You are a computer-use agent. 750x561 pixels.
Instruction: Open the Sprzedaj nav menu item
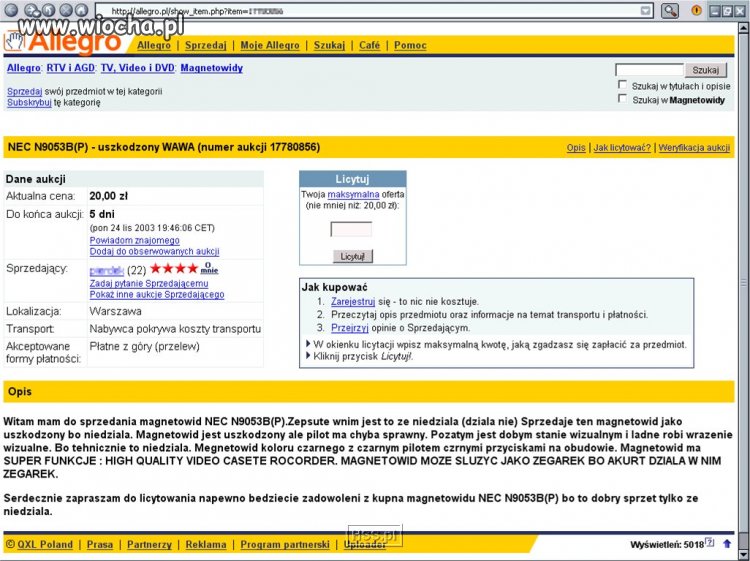(206, 45)
